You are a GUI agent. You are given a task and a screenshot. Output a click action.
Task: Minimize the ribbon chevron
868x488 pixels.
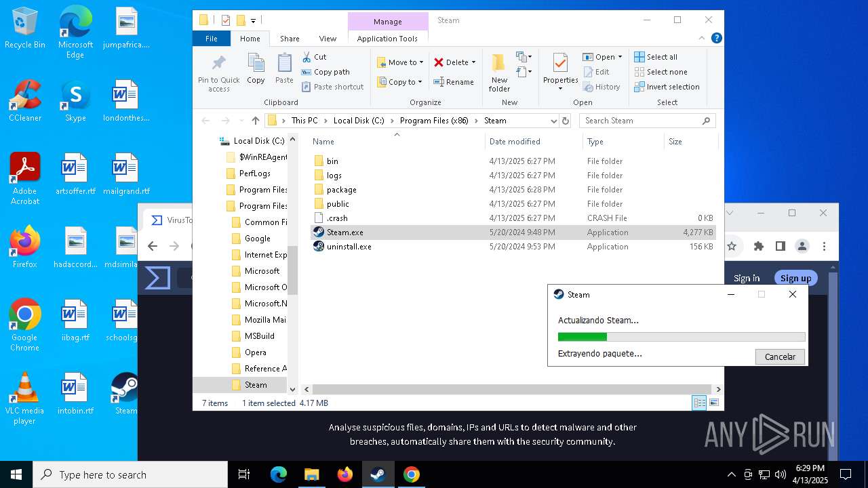point(703,39)
